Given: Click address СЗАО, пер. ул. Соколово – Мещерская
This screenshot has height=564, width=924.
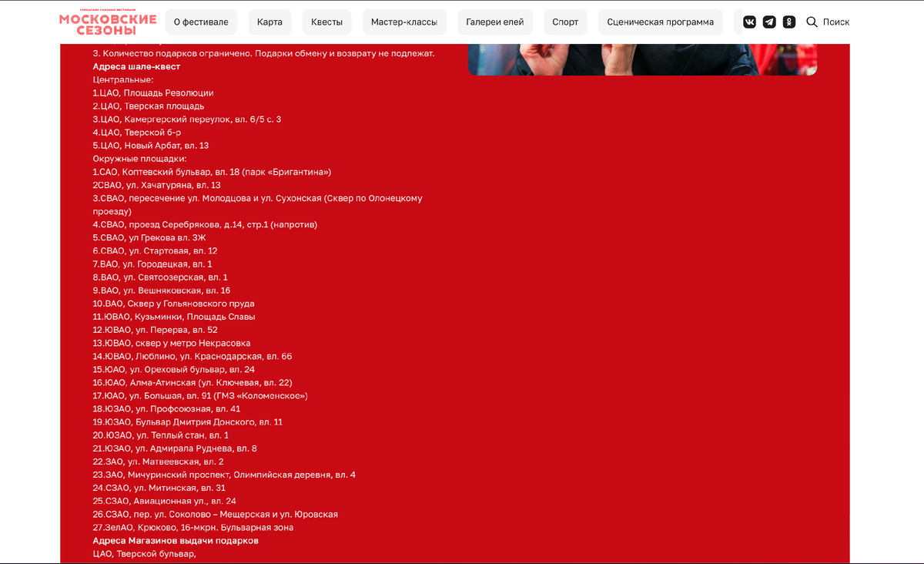Looking at the screenshot, I should 216,513.
